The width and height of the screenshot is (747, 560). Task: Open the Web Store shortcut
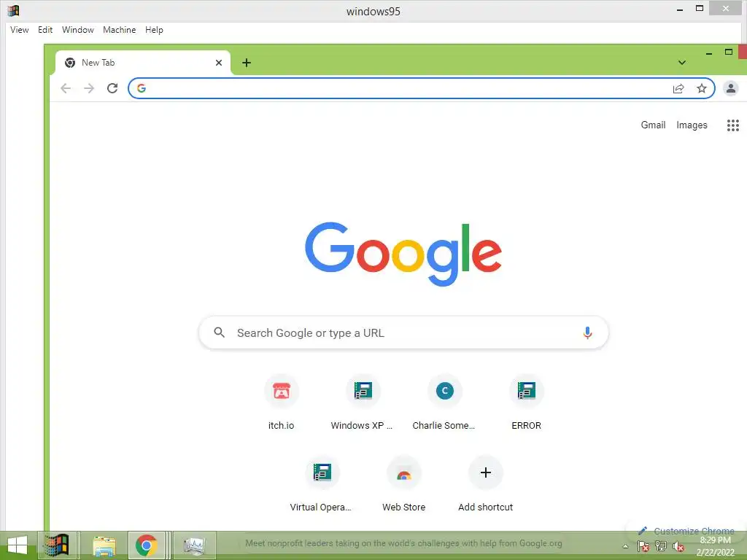pyautogui.click(x=404, y=484)
